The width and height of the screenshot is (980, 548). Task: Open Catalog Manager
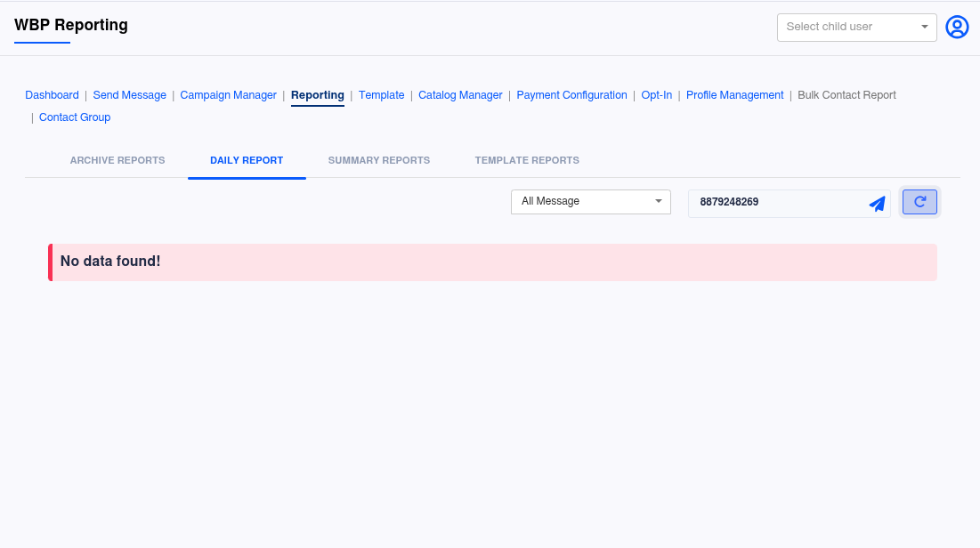click(460, 95)
